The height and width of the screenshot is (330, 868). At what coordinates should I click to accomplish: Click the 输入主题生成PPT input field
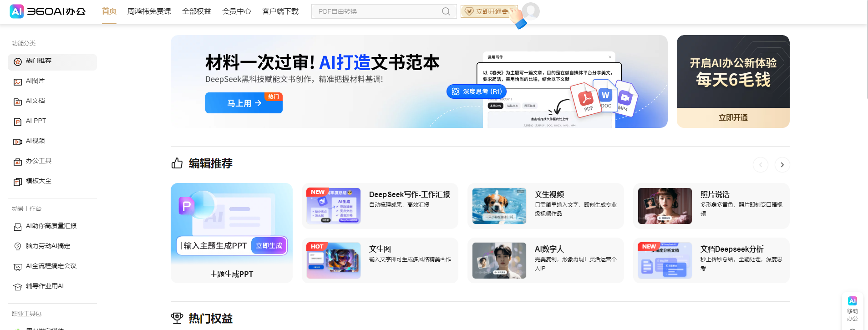click(214, 246)
